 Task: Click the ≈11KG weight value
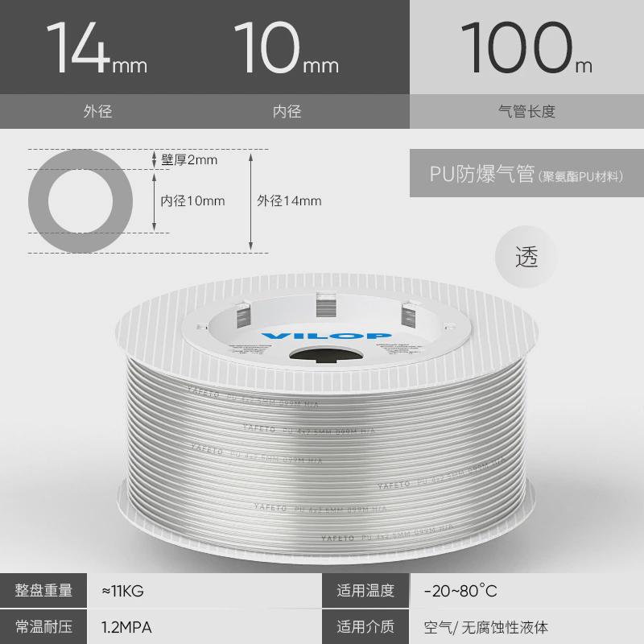[x=123, y=591]
